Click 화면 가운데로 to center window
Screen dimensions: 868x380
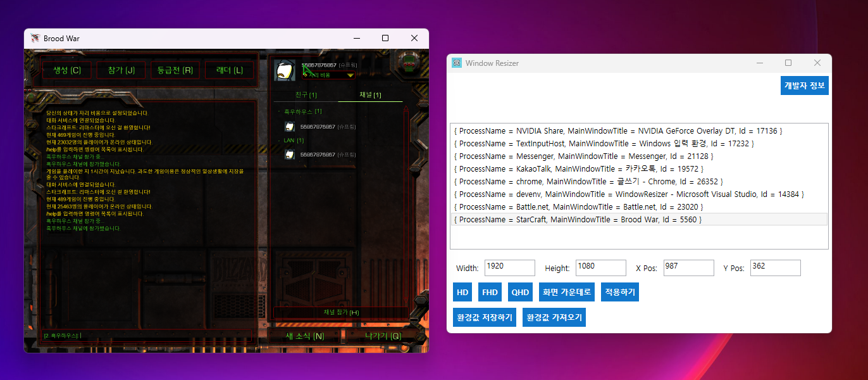(x=567, y=293)
